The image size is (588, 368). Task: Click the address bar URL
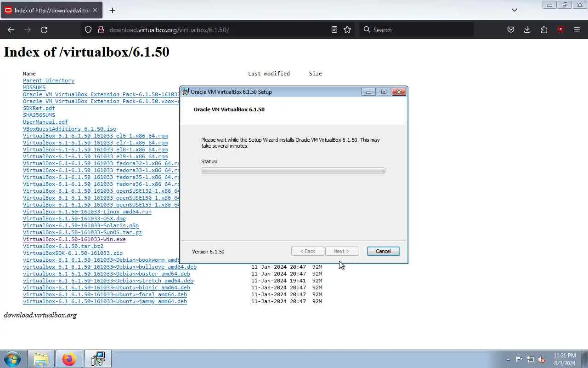[169, 30]
